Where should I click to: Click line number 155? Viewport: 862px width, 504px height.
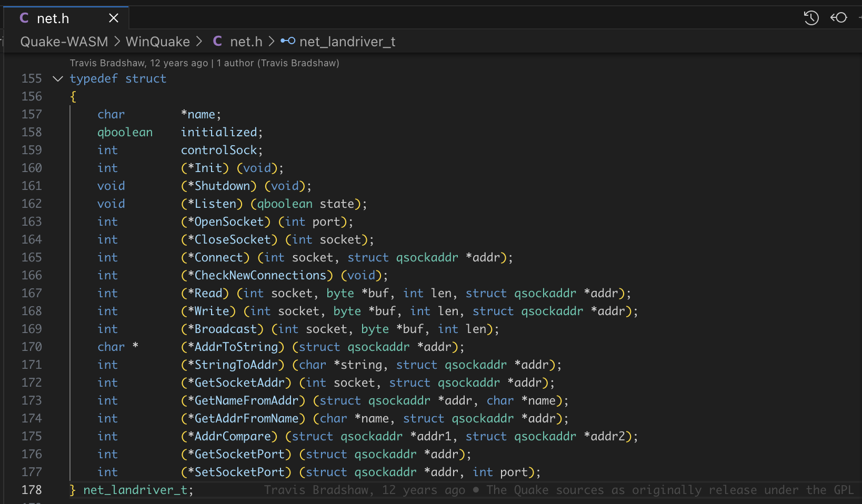pos(32,79)
